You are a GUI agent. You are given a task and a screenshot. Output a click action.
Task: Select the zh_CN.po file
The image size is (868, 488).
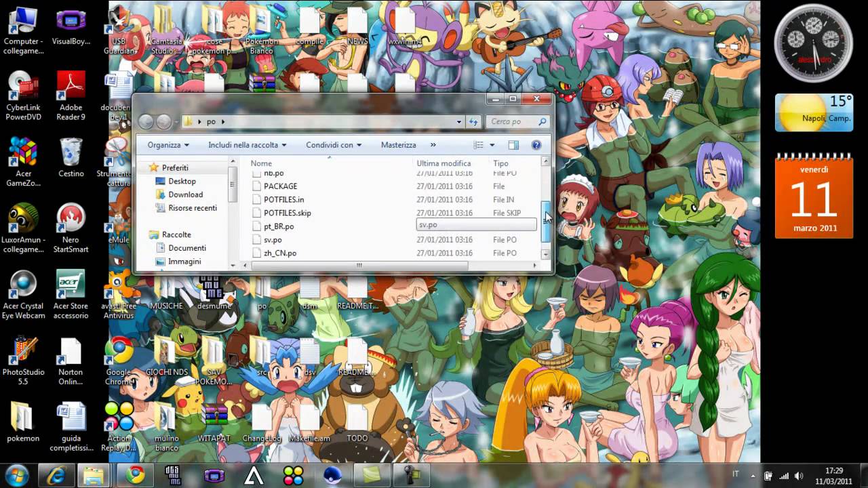coord(280,253)
